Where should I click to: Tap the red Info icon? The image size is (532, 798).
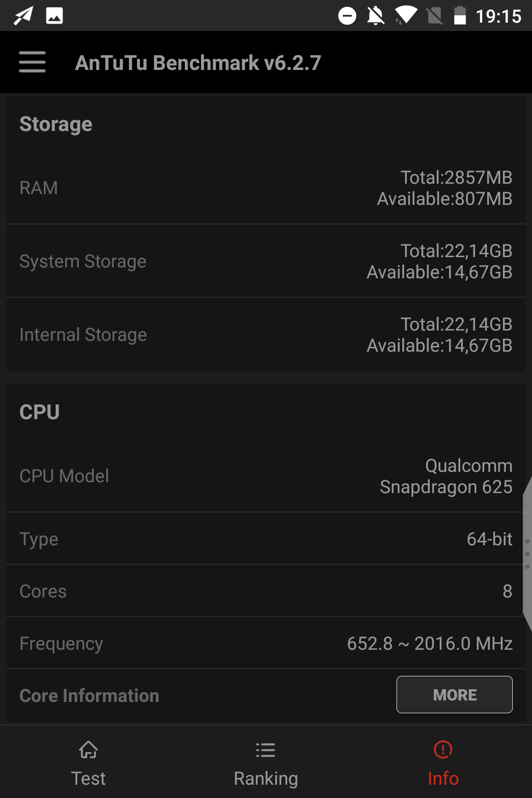pos(443,750)
